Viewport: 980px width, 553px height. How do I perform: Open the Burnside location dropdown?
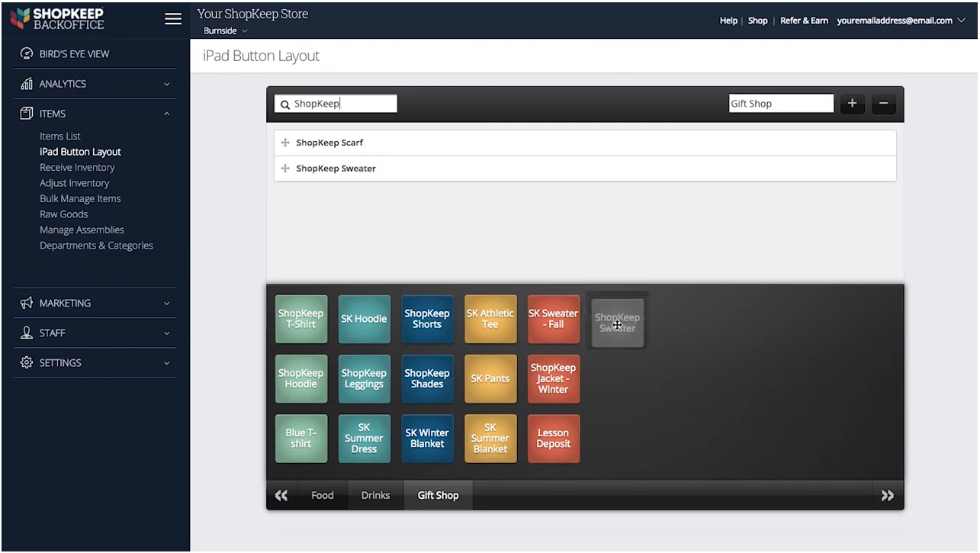pyautogui.click(x=226, y=31)
